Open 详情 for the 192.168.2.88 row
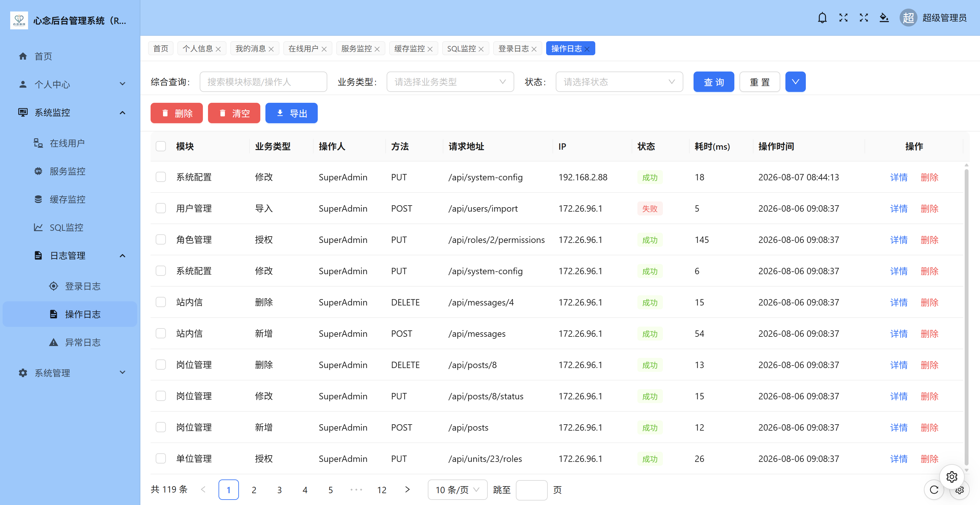This screenshot has height=505, width=980. [x=899, y=177]
